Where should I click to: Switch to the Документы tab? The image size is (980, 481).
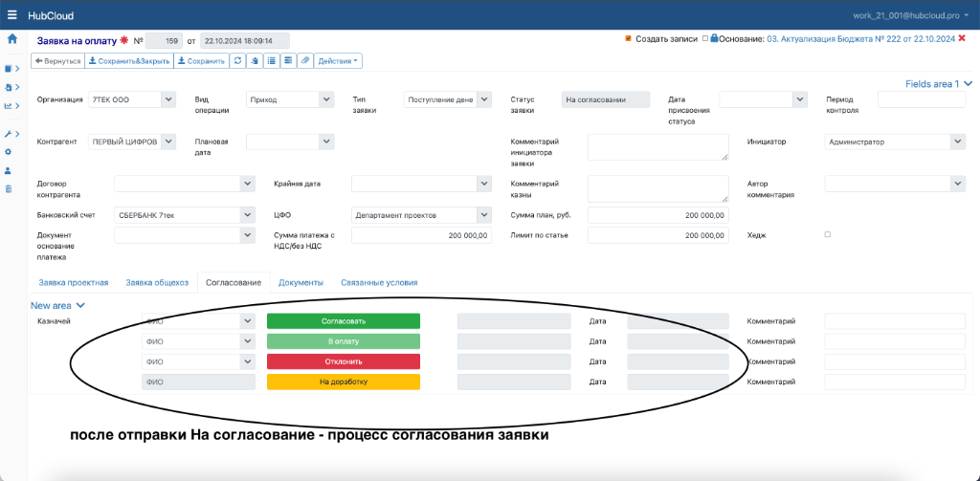301,282
